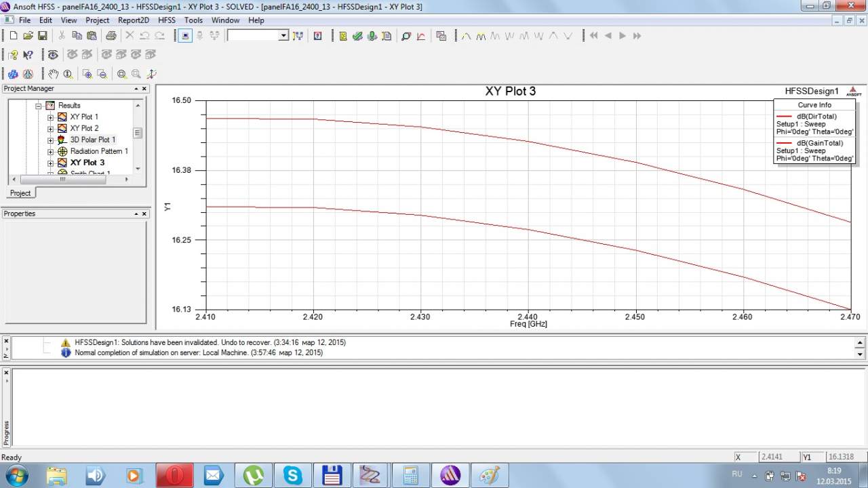The height and width of the screenshot is (488, 868).
Task: Expand the XY Plot 1 tree node
Action: (51, 117)
